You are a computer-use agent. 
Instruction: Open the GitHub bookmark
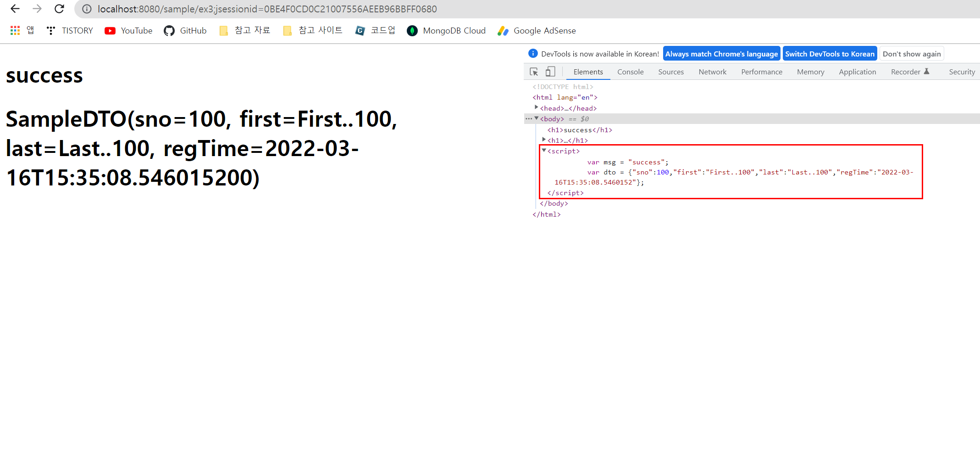point(185,31)
